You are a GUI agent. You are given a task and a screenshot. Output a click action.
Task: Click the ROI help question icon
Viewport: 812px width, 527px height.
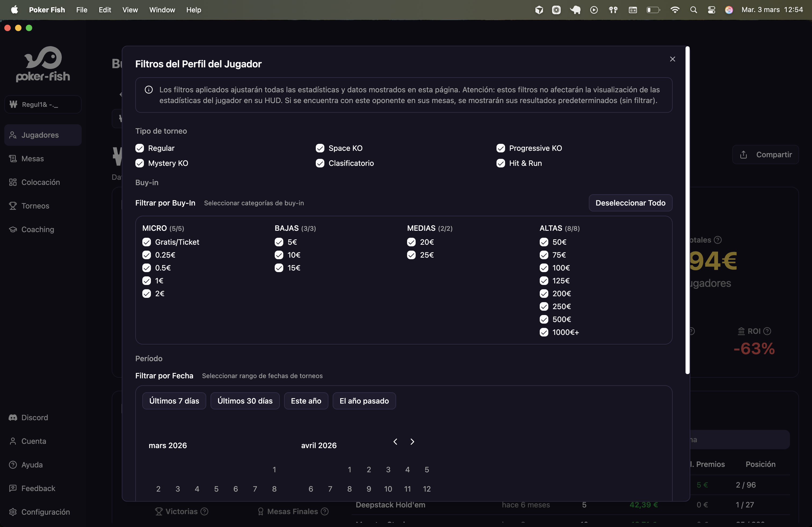point(767,331)
